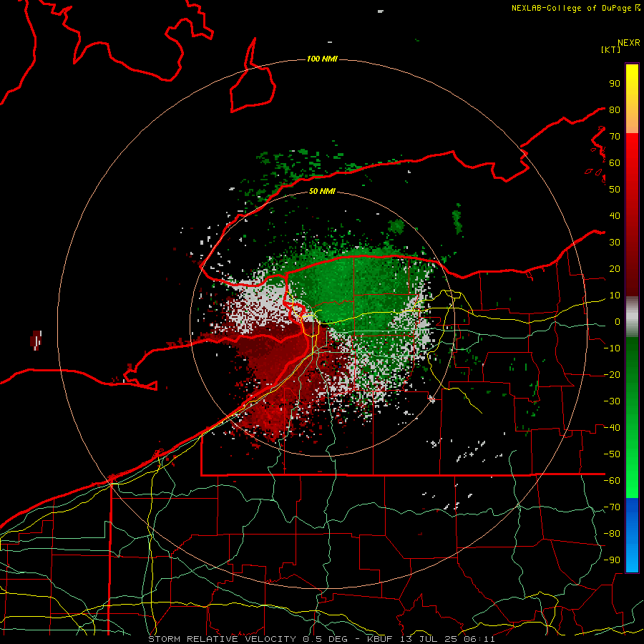Click the 80 knot scale label

click(615, 109)
